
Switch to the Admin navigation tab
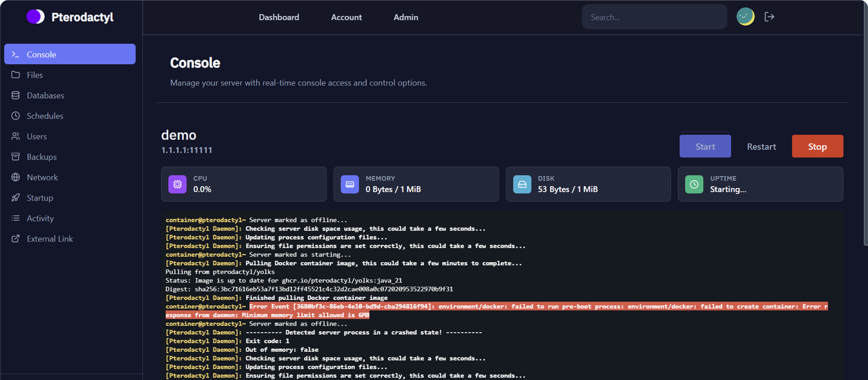[x=406, y=17]
